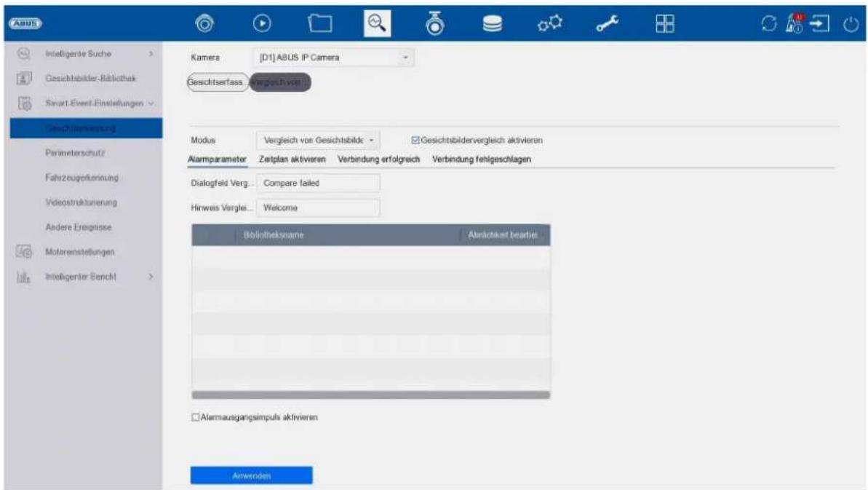
Task: Click the power shutdown icon
Action: (x=851, y=24)
